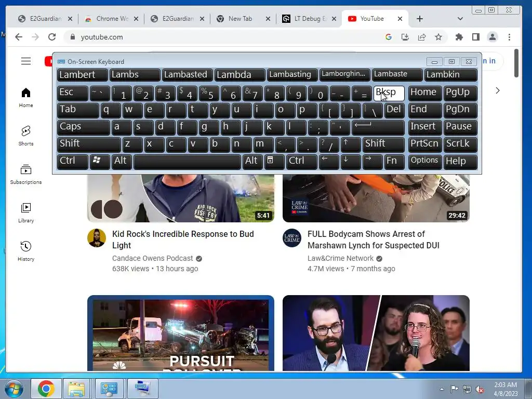Toggle the left Shift key on keyboard

tap(89, 144)
